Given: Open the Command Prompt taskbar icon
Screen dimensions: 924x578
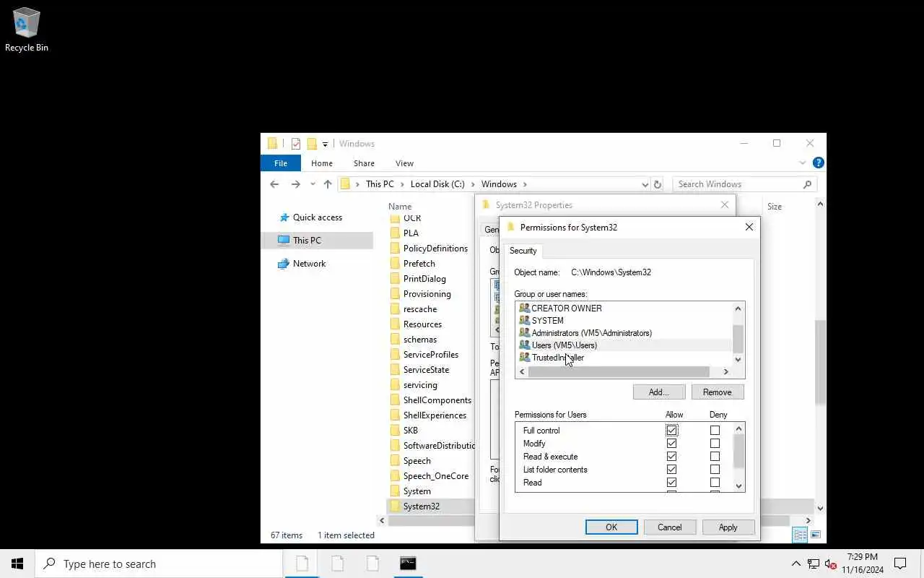Looking at the screenshot, I should tap(408, 564).
